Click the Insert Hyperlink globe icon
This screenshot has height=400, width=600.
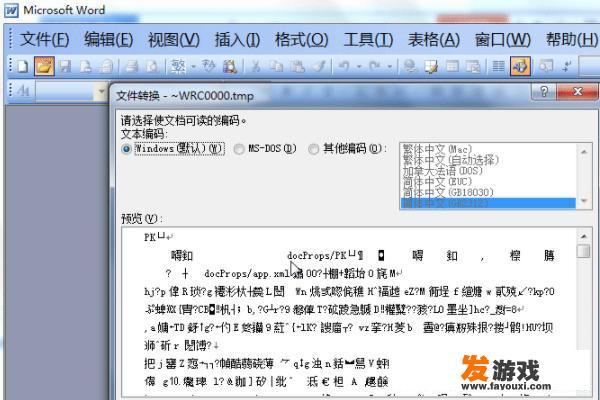pos(410,67)
